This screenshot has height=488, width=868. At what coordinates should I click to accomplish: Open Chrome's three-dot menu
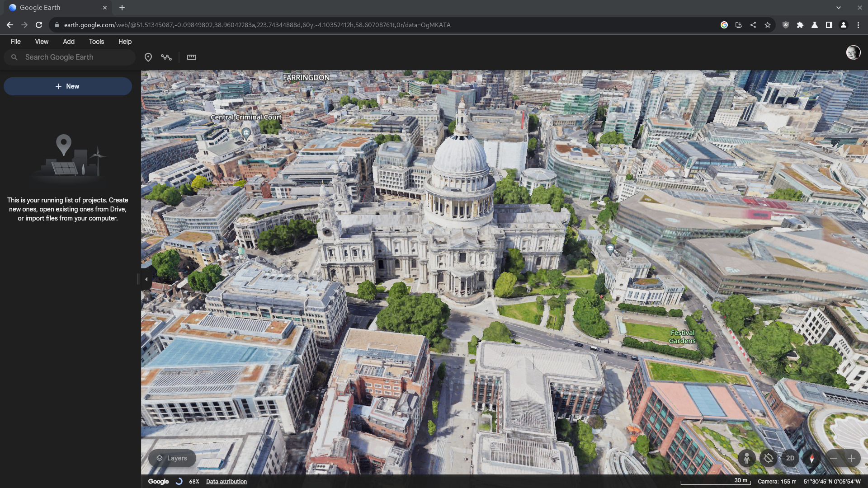point(858,25)
